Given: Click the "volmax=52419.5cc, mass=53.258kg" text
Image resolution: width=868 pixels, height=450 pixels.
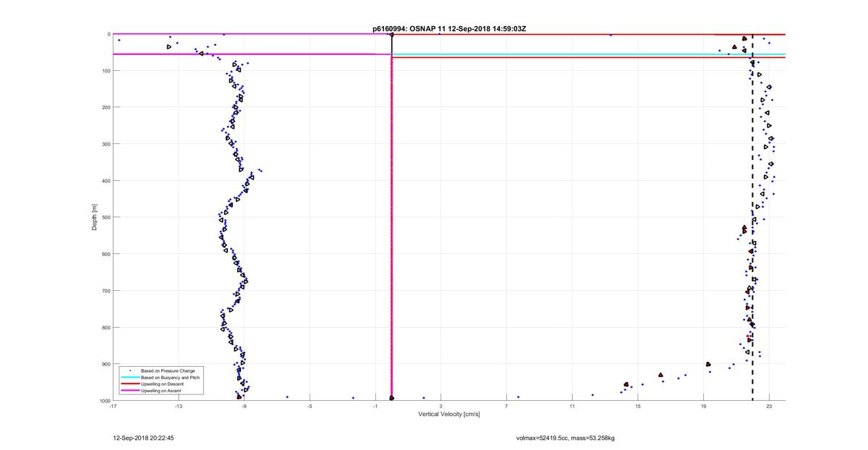Looking at the screenshot, I should point(566,438).
